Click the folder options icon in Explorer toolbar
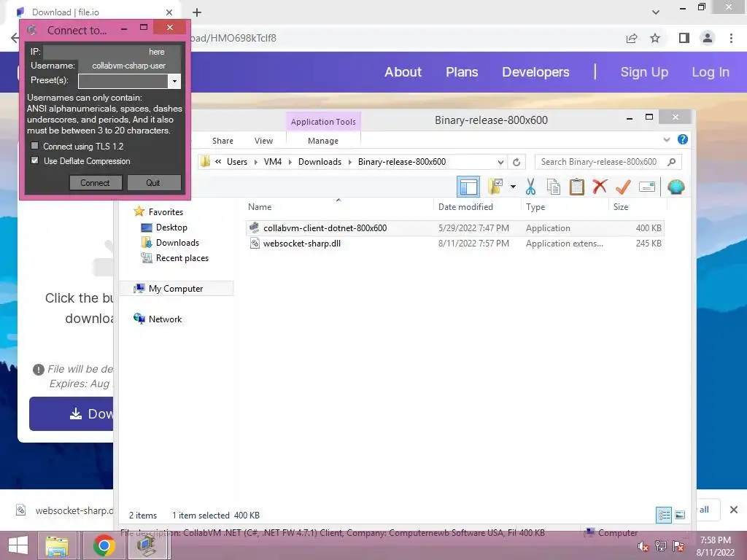747x560 pixels. (x=496, y=187)
